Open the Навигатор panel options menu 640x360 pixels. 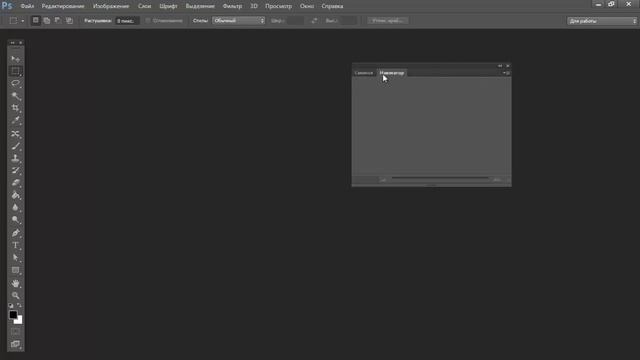(507, 73)
